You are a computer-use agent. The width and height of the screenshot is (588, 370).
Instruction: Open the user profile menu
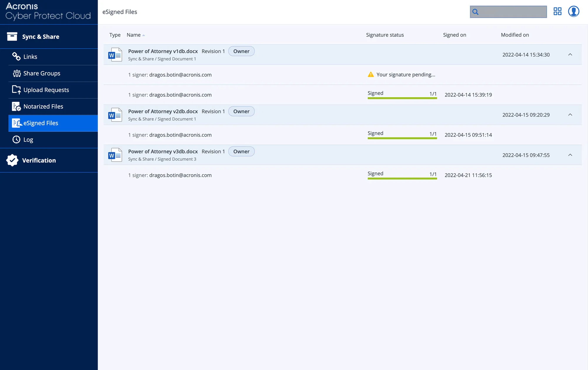(573, 11)
